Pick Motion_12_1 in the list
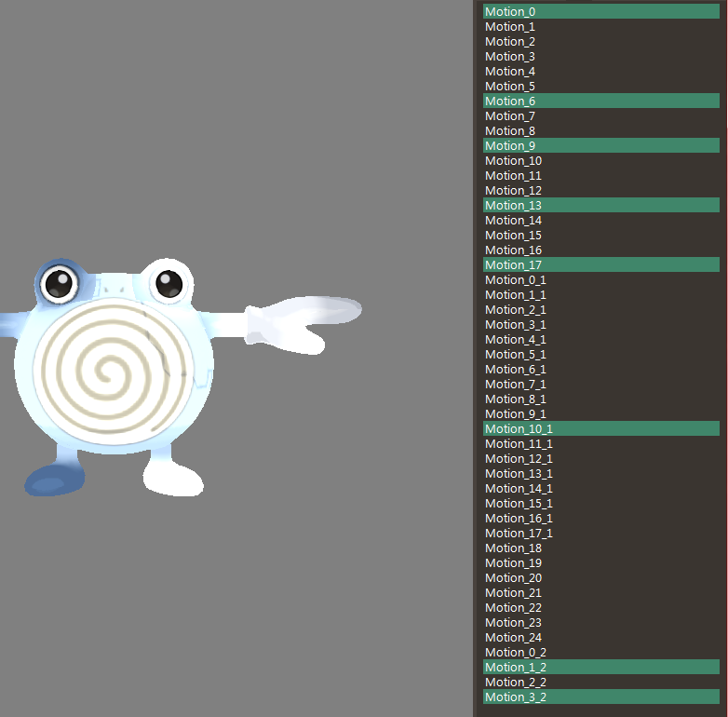The height and width of the screenshot is (717, 728). click(600, 458)
